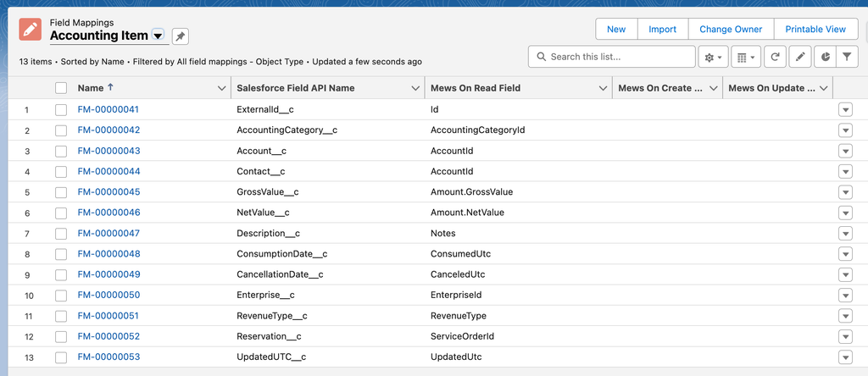Open the display-as table selector
868x376 pixels.
(x=746, y=57)
